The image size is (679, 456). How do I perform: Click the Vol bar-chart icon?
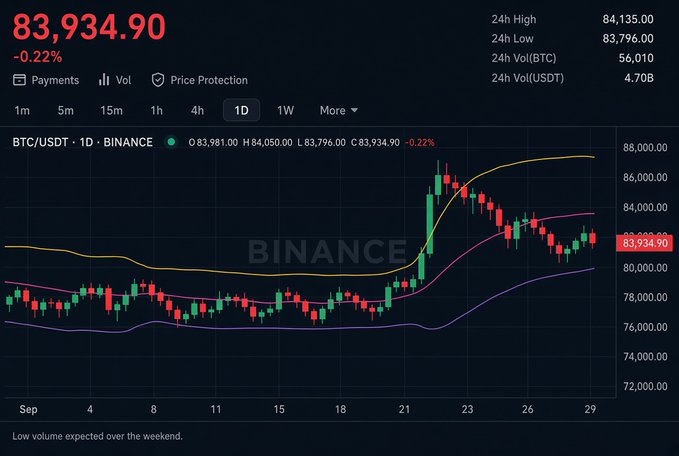pyautogui.click(x=104, y=80)
